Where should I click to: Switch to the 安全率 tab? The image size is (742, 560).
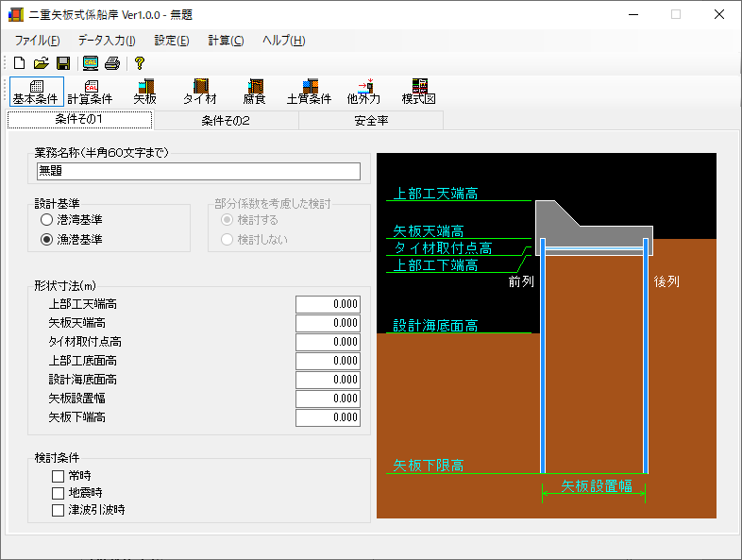coord(371,120)
